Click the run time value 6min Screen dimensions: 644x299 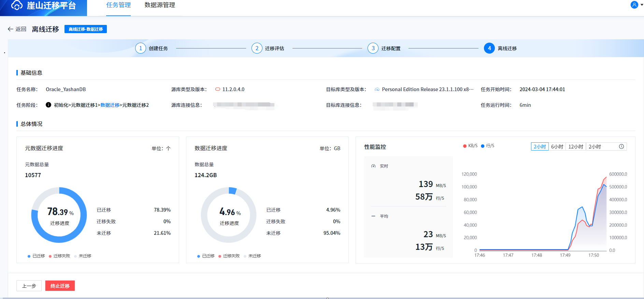coord(525,105)
